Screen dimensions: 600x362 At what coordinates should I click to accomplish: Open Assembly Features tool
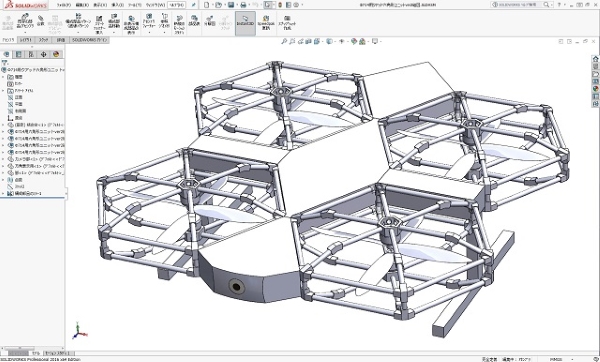(x=149, y=21)
